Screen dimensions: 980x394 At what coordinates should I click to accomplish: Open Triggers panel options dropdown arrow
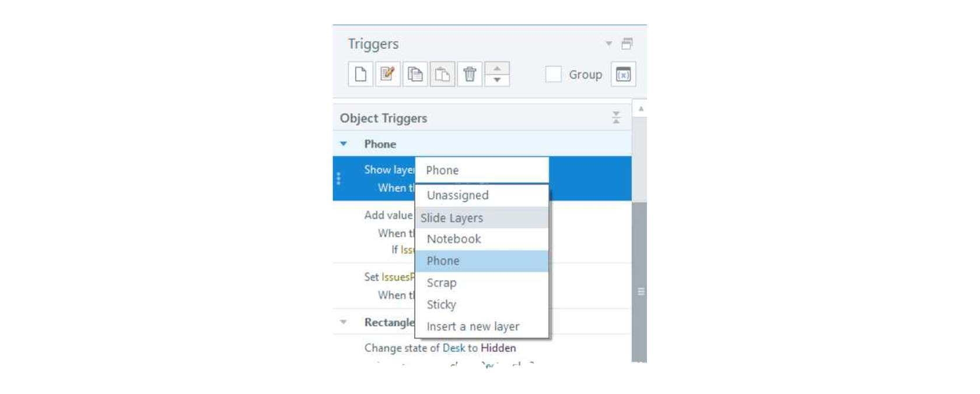pos(608,44)
